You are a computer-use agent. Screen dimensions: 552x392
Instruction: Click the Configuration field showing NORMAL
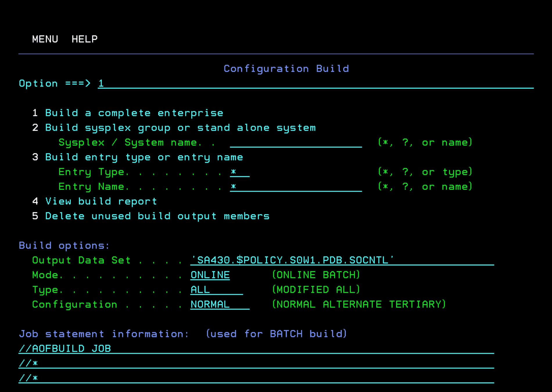pyautogui.click(x=220, y=304)
